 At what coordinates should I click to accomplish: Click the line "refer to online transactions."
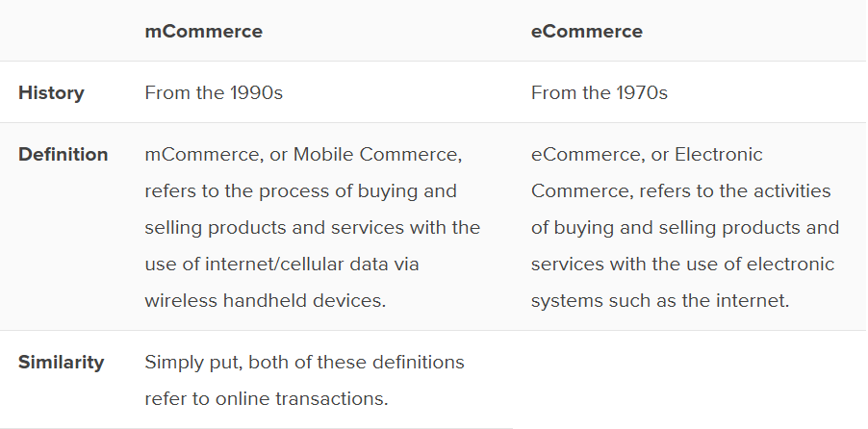click(x=266, y=398)
